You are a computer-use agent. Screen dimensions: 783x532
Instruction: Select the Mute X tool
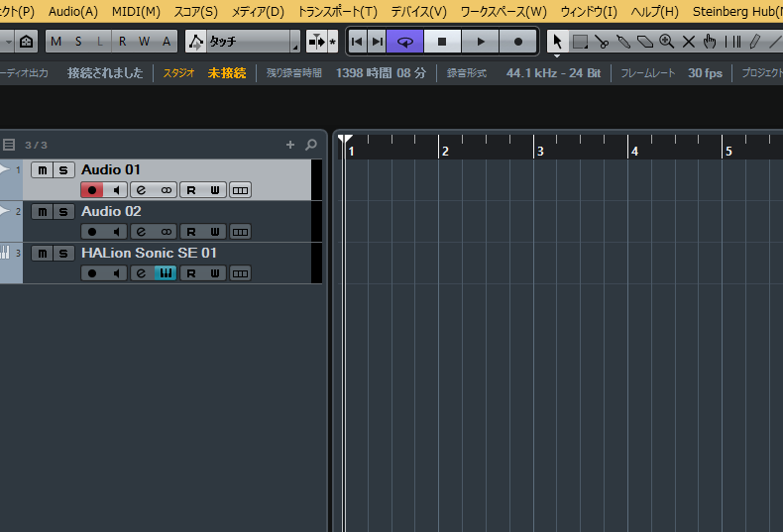(689, 42)
